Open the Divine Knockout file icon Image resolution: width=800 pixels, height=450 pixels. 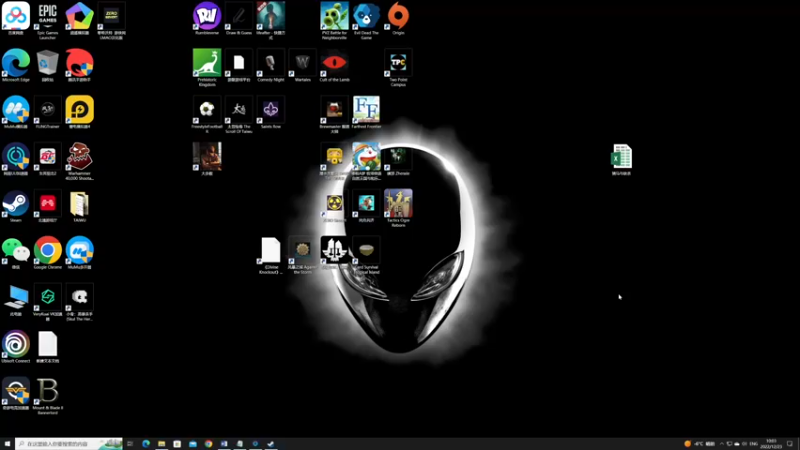(x=270, y=255)
